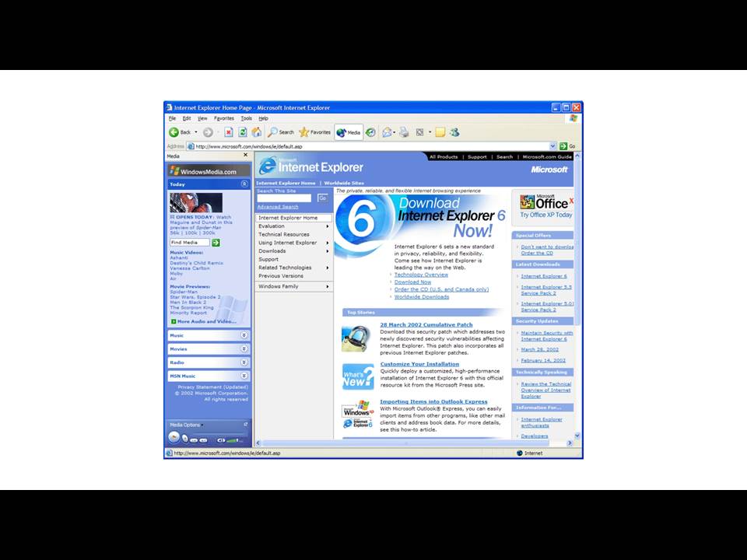Click the horizontal scrollbar of the web page

[414, 443]
